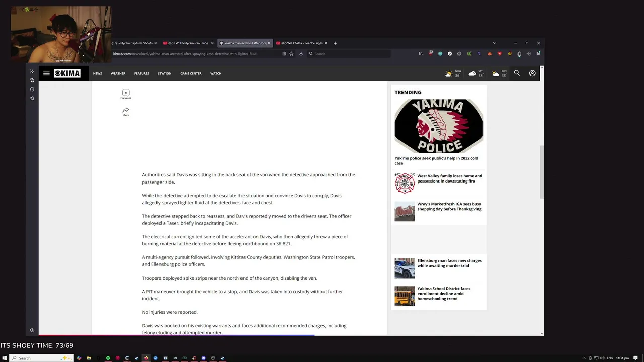Image resolution: width=644 pixels, height=362 pixels.
Task: Open Firefox library icon in toolbar
Action: click(421, 54)
